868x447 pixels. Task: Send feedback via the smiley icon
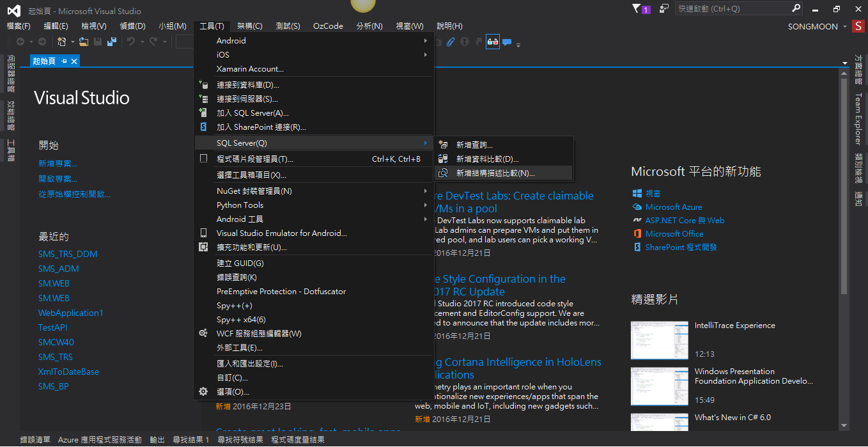point(662,9)
